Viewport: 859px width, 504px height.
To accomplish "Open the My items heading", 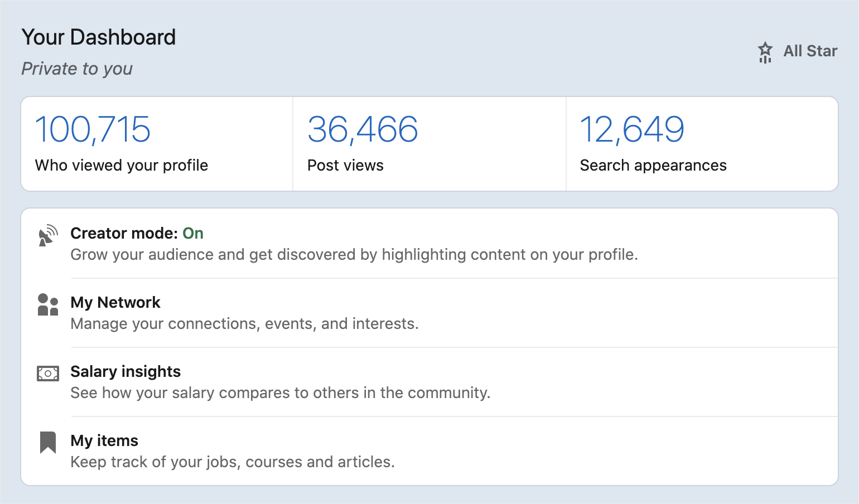I will tap(104, 440).
